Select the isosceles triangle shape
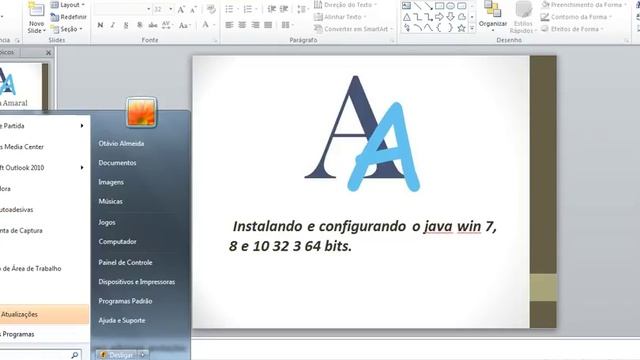This screenshot has height=360, width=640. point(407,17)
